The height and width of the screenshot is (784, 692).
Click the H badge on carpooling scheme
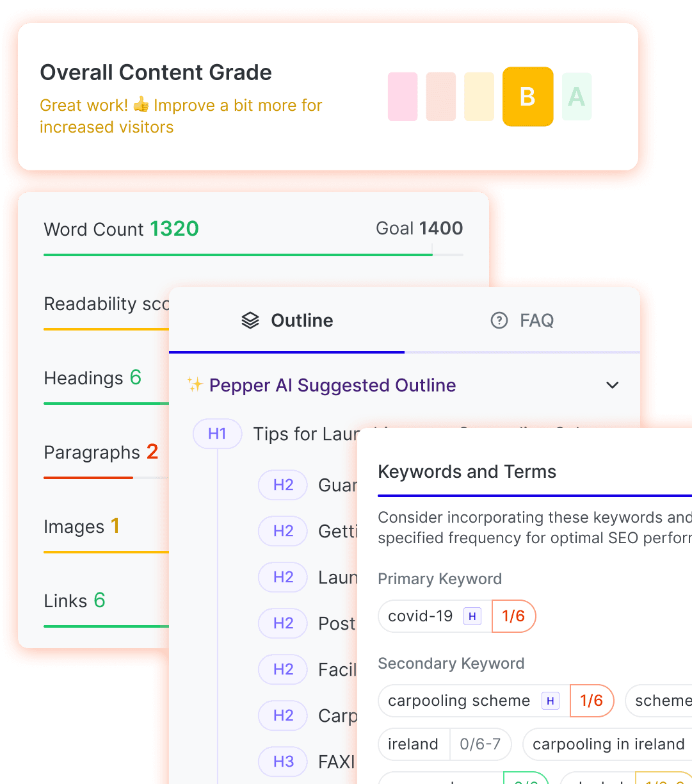click(x=551, y=701)
